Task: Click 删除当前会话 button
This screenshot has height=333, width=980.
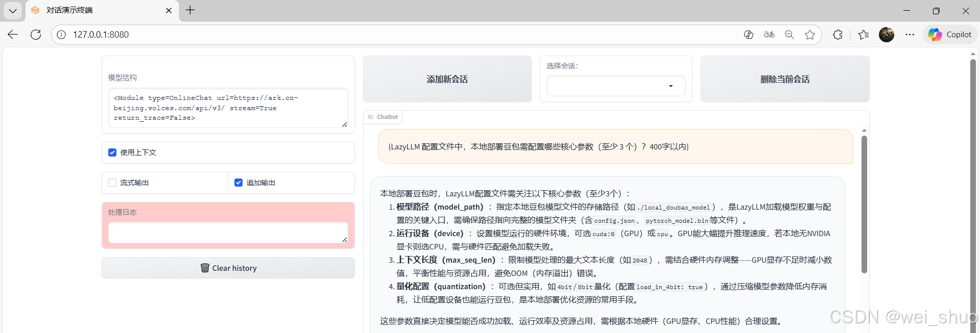Action: click(x=785, y=79)
